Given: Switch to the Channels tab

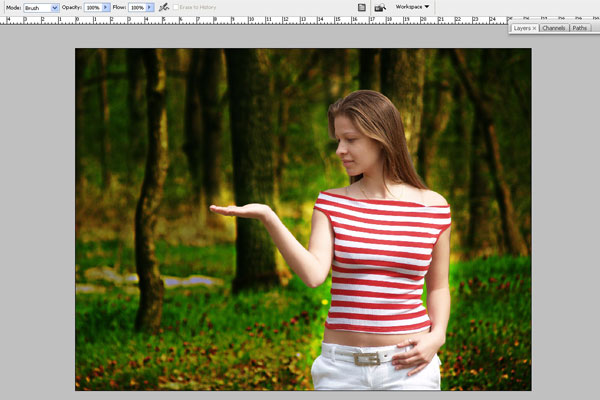Looking at the screenshot, I should (554, 28).
